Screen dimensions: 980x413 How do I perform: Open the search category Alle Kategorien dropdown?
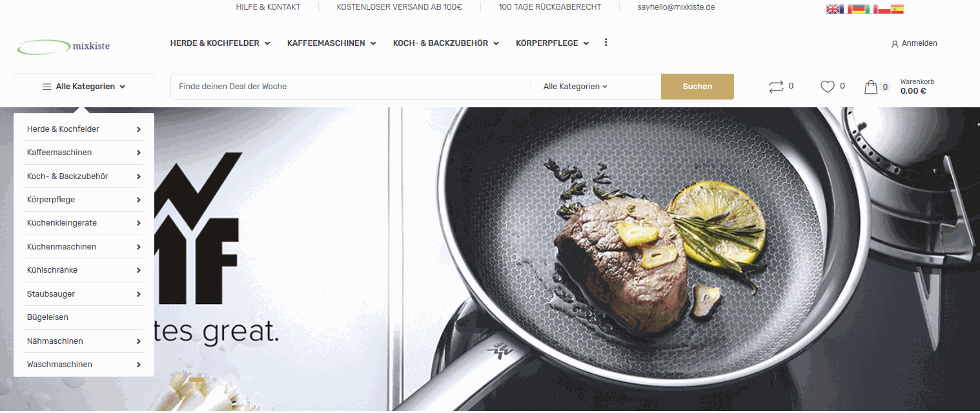coord(575,87)
